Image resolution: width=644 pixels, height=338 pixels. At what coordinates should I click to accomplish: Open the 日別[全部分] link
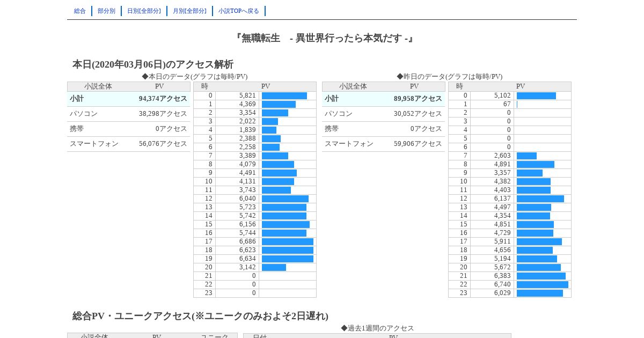coord(144,11)
